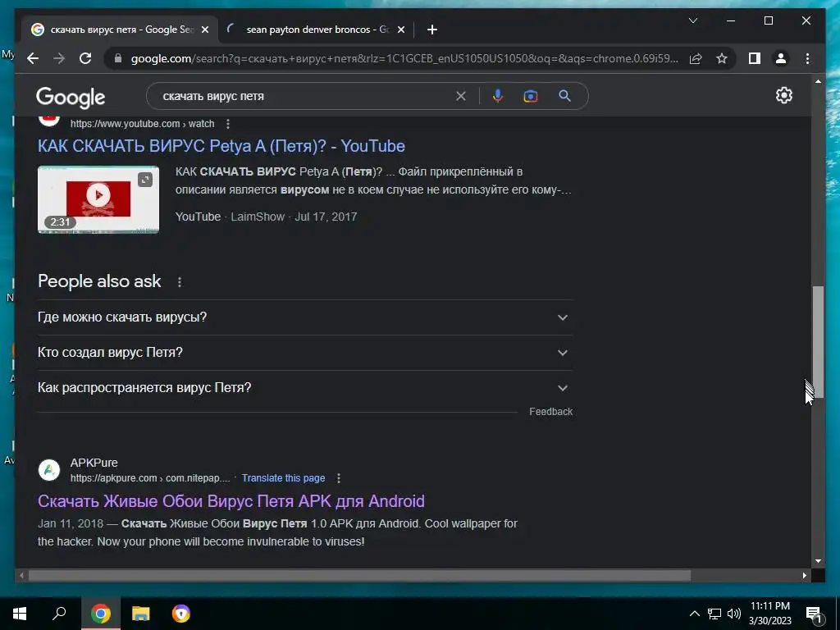The image size is (840, 630).
Task: Open 'Скачать Живые Обои Вирус Петя APK' result
Action: (x=231, y=501)
